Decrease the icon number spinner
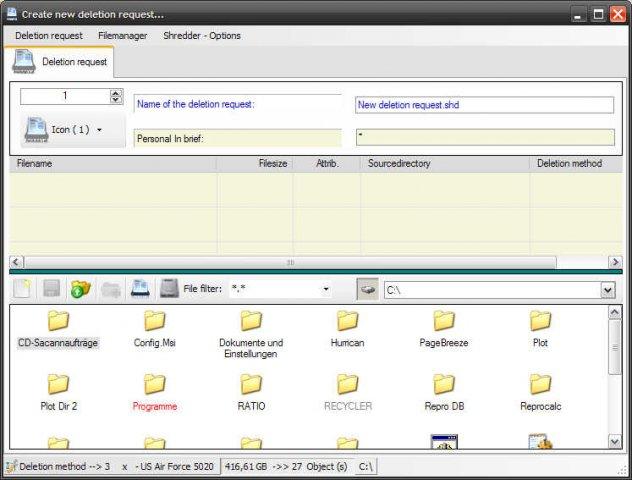632x480 pixels. pyautogui.click(x=116, y=100)
